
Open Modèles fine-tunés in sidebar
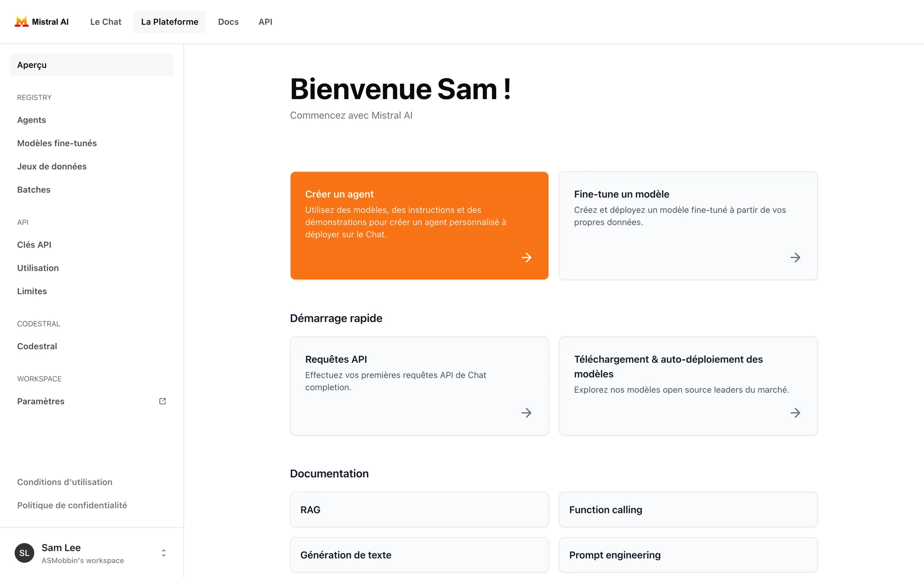[x=57, y=143]
